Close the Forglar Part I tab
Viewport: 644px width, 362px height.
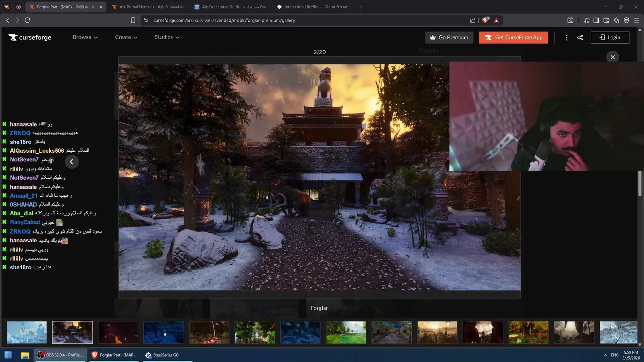coord(101,7)
